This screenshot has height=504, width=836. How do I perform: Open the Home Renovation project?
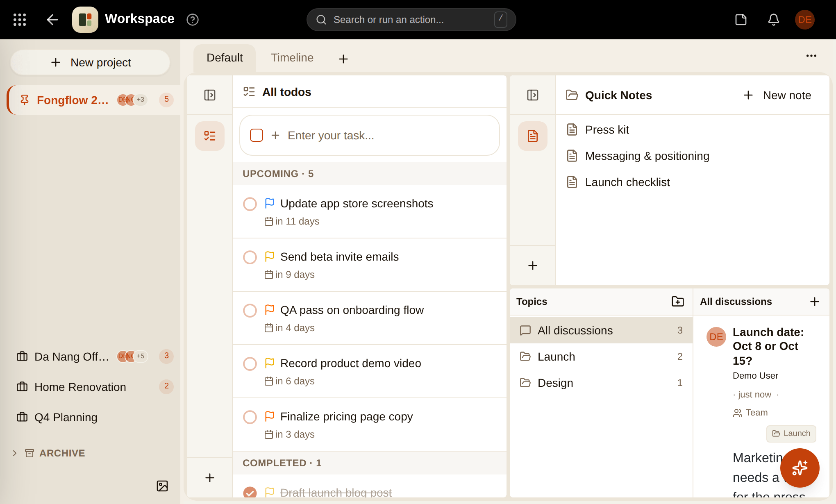(93, 387)
